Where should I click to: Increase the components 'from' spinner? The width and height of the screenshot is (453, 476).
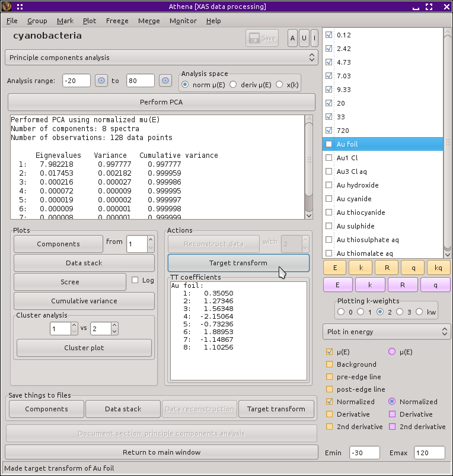pos(151,240)
